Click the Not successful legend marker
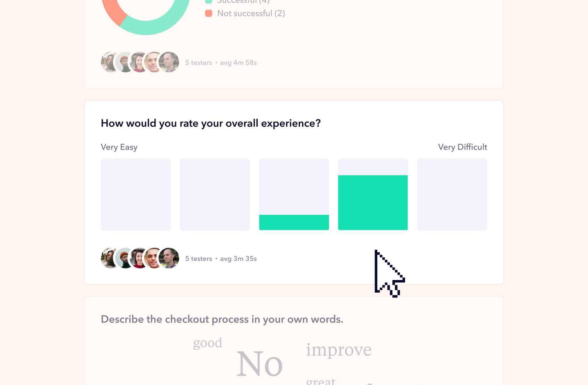 click(209, 13)
